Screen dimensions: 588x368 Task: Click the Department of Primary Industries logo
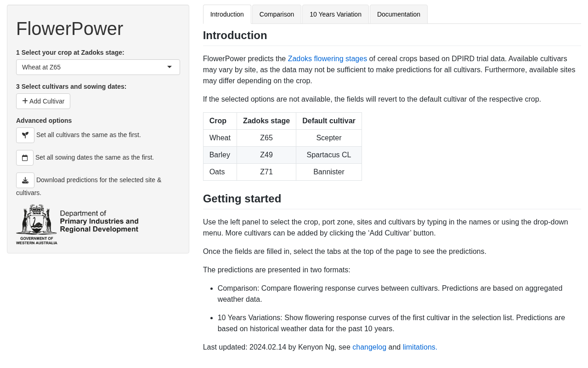tap(77, 224)
